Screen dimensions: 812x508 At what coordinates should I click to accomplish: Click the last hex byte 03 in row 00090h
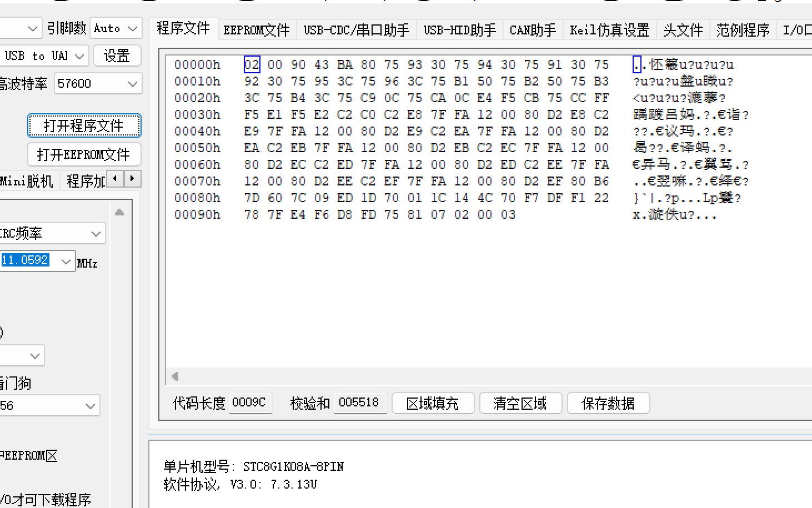tap(508, 214)
